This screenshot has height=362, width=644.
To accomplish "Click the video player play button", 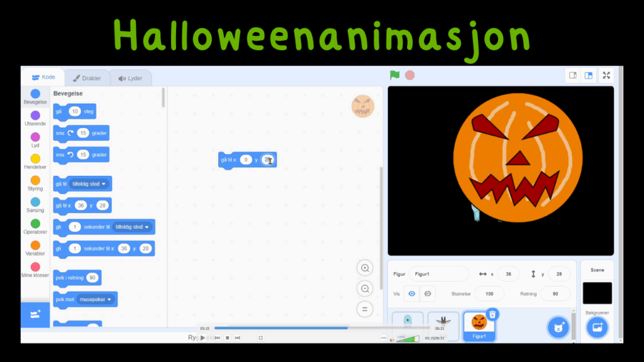I will click(203, 337).
